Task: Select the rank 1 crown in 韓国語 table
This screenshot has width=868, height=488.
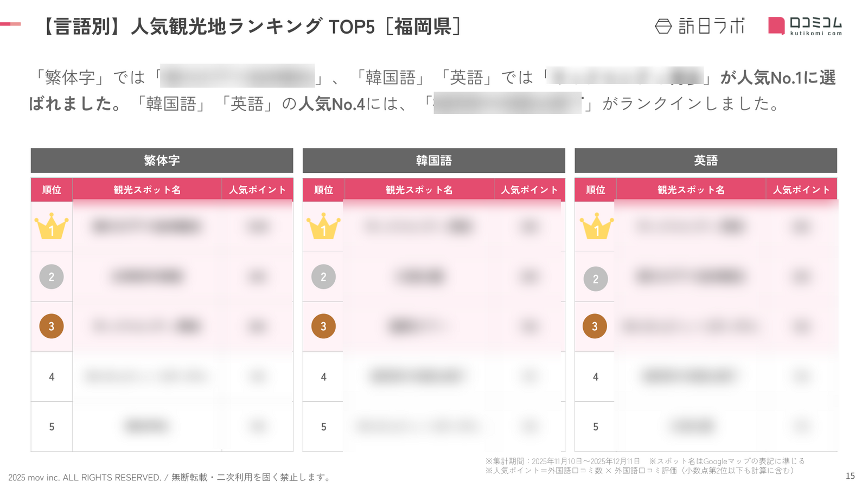Action: (x=323, y=227)
